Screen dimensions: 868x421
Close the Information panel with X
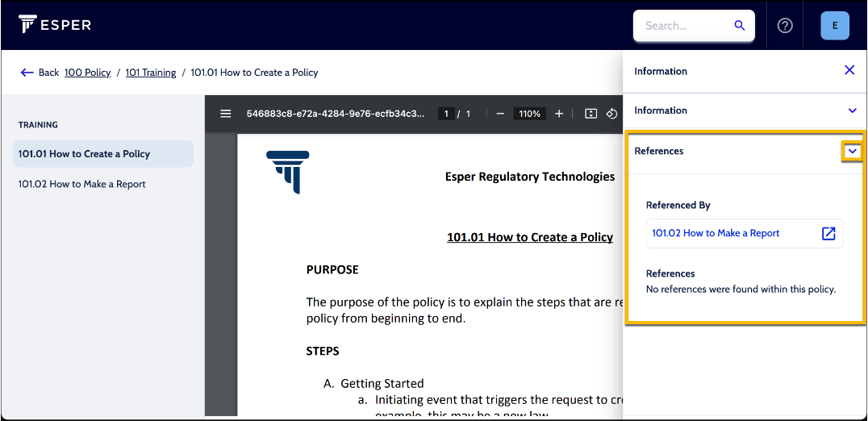coord(849,70)
